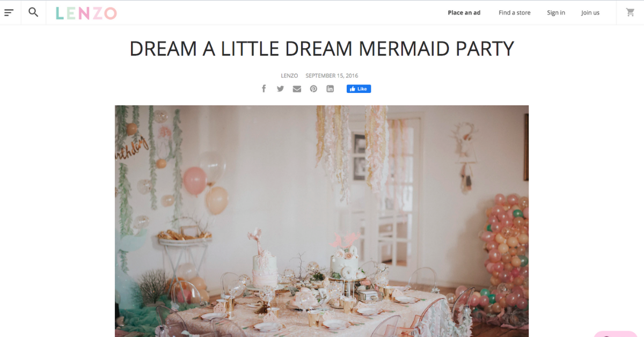This screenshot has width=644, height=337.
Task: Click the Join us link
Action: [590, 12]
